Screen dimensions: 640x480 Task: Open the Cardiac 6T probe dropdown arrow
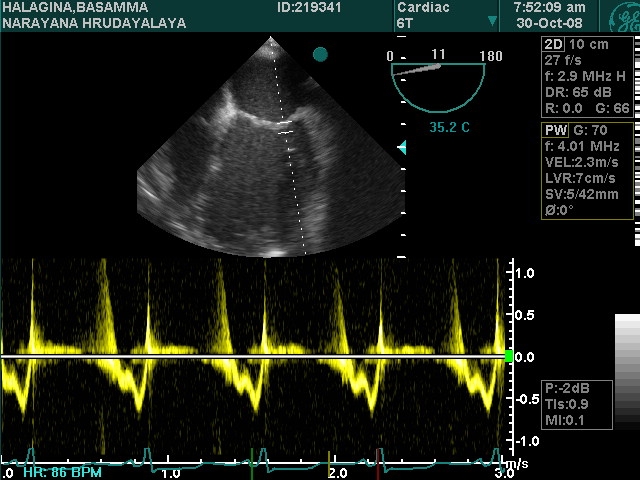pyautogui.click(x=492, y=21)
